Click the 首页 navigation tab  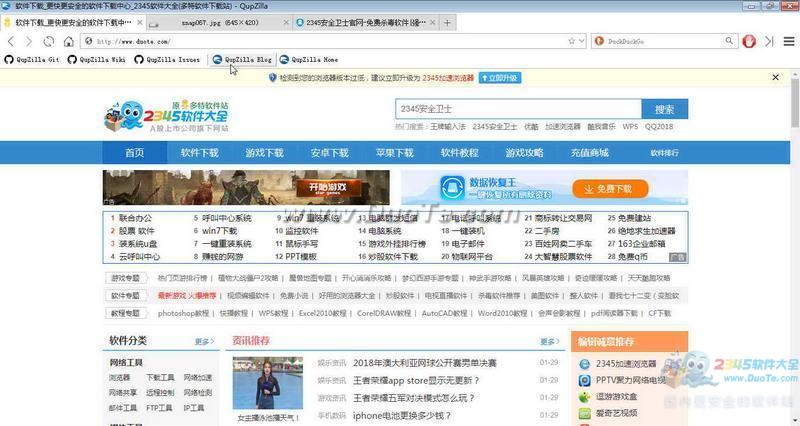coord(135,153)
